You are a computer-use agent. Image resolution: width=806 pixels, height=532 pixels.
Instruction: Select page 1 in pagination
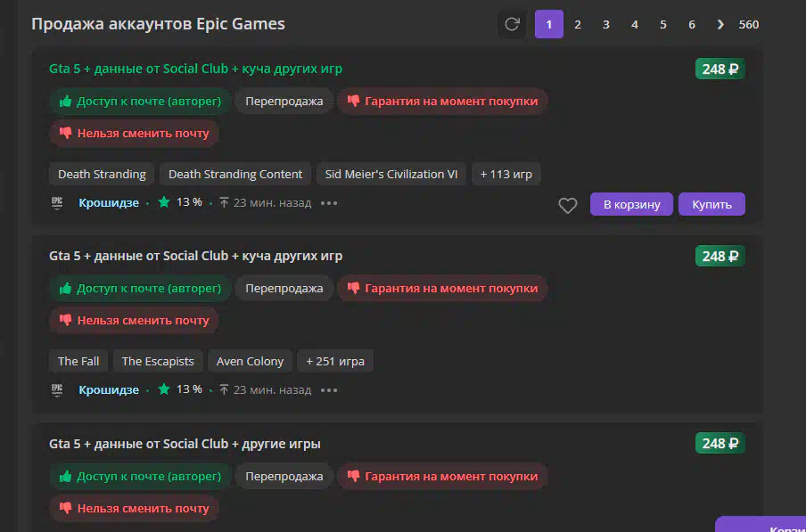click(x=549, y=24)
